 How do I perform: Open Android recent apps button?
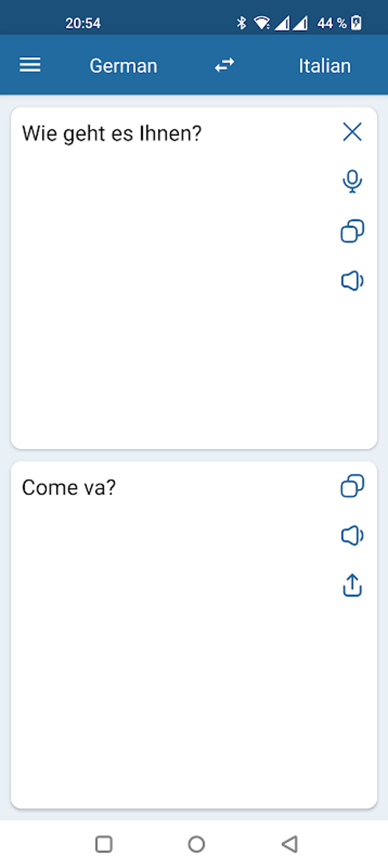pos(104,844)
